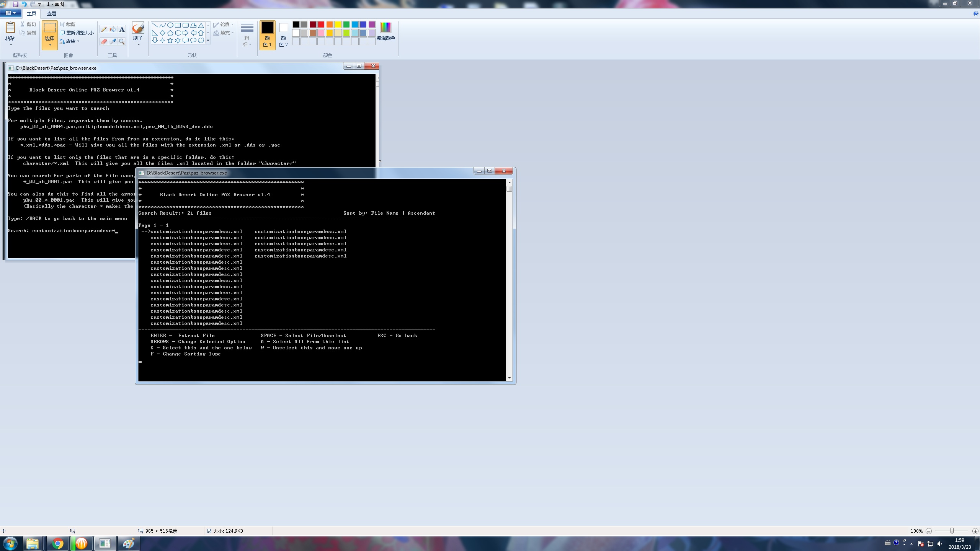Pick the red color swatch
Image resolution: width=980 pixels, height=551 pixels.
pyautogui.click(x=321, y=24)
